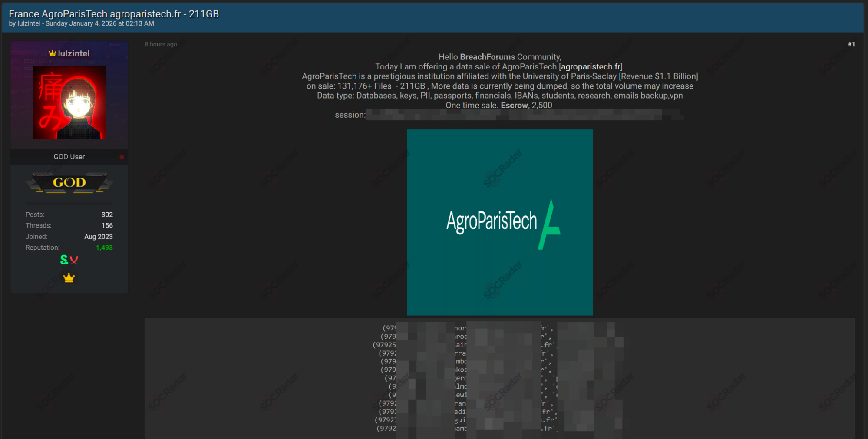
Task: Click the gold crown icon beside lulzintel
Action: point(53,53)
